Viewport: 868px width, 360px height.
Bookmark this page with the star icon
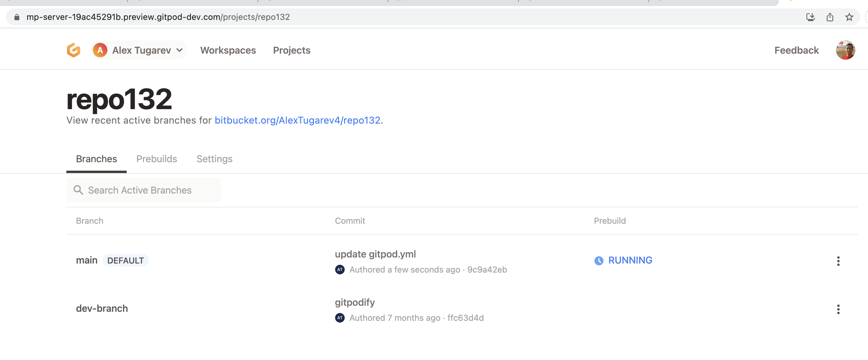coord(850,17)
